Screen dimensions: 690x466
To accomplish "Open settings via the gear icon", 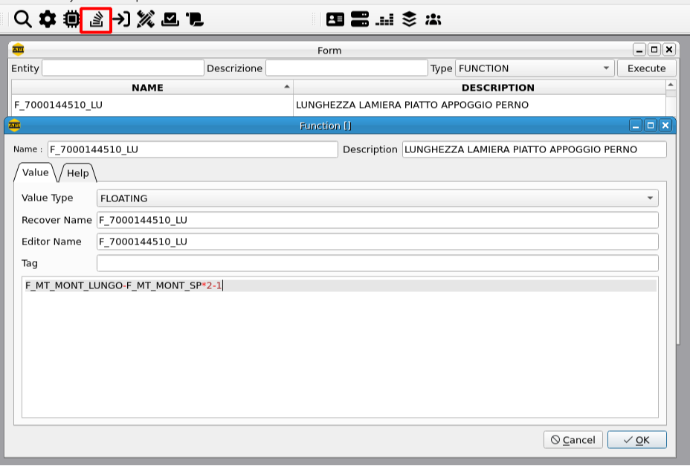I will (x=47, y=19).
